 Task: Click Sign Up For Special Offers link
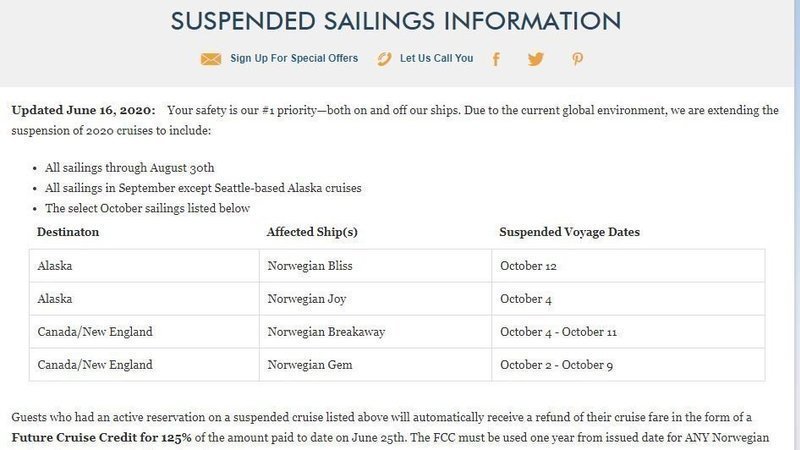click(x=294, y=59)
